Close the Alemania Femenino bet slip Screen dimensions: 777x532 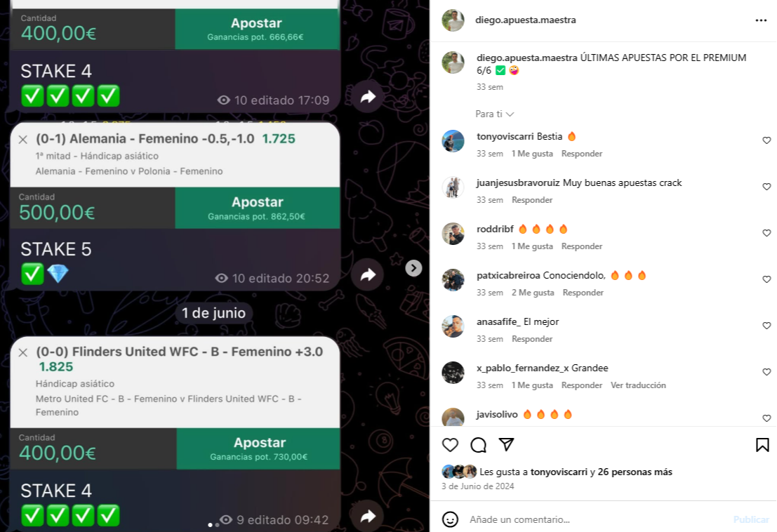pyautogui.click(x=22, y=140)
